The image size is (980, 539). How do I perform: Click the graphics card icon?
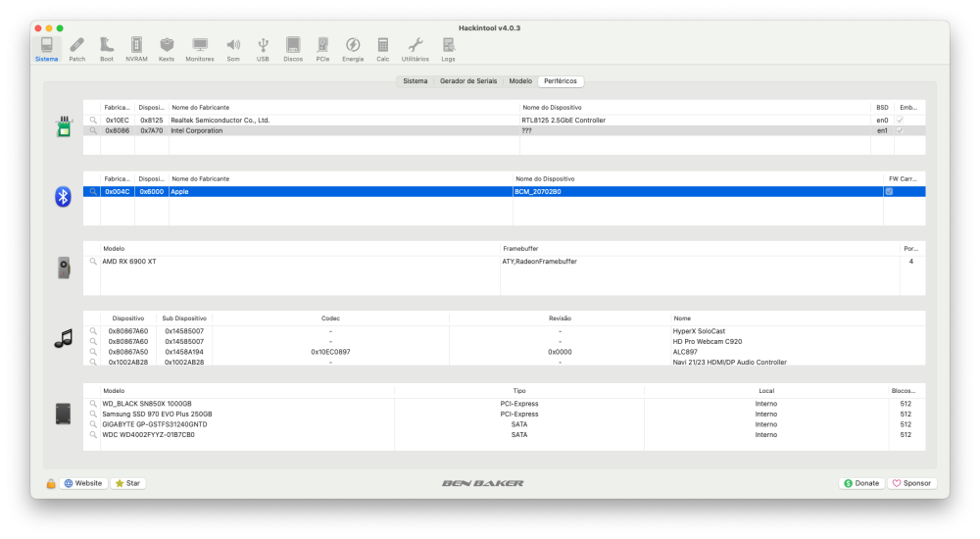pos(63,268)
